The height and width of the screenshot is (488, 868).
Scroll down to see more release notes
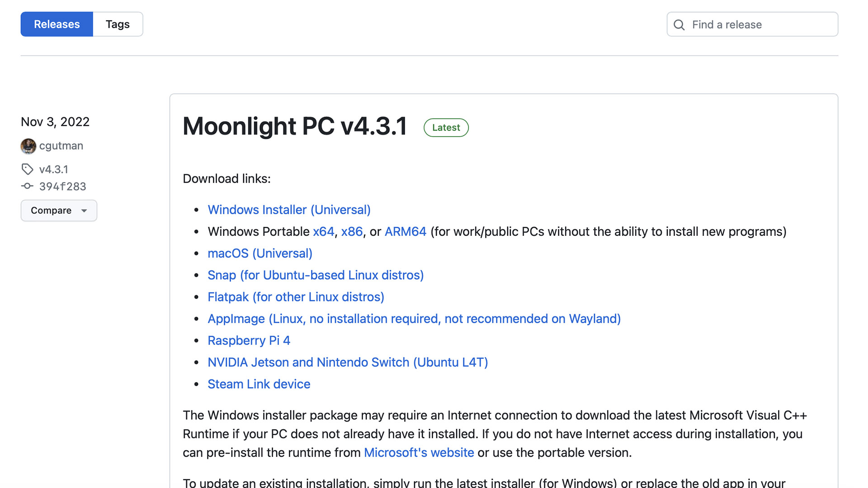point(434,357)
